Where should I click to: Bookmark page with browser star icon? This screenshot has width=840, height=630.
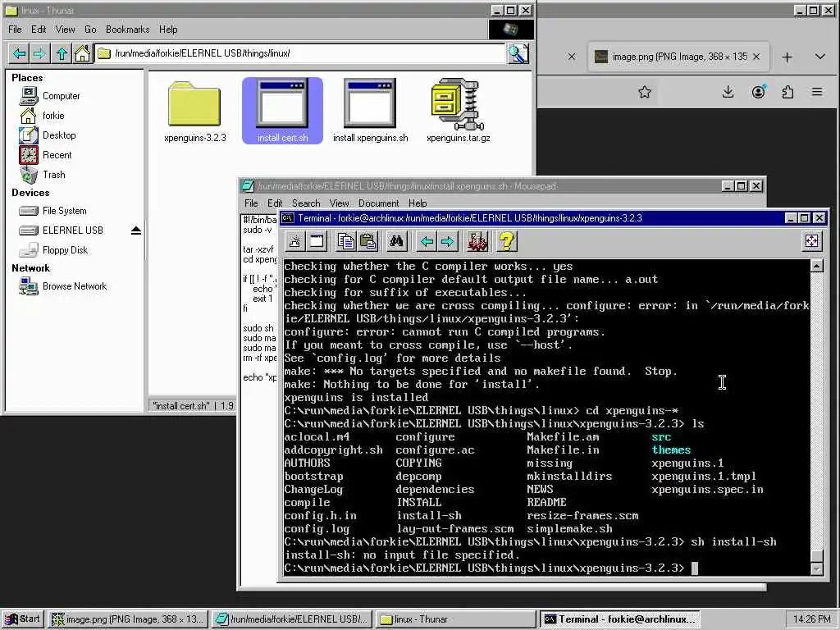pyautogui.click(x=645, y=92)
